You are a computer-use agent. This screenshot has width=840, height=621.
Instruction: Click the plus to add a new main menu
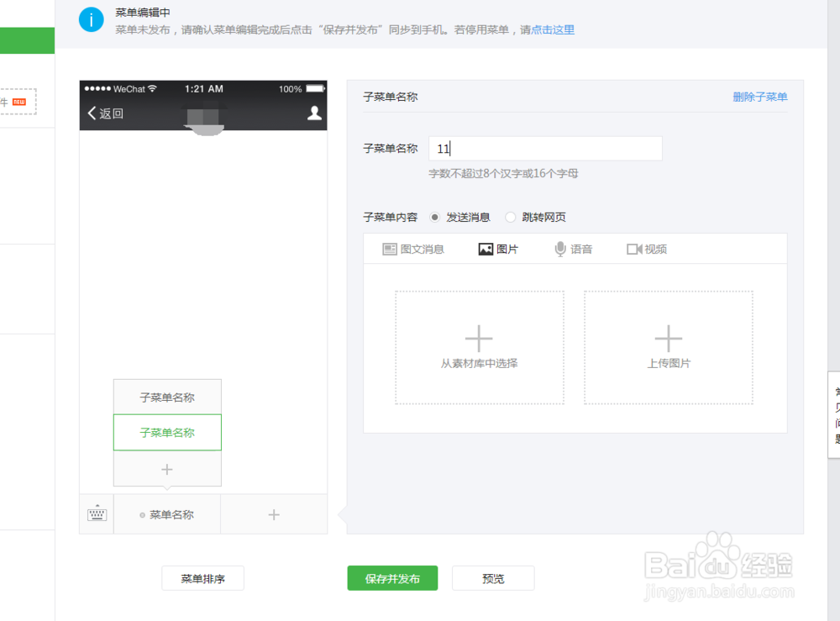[274, 514]
